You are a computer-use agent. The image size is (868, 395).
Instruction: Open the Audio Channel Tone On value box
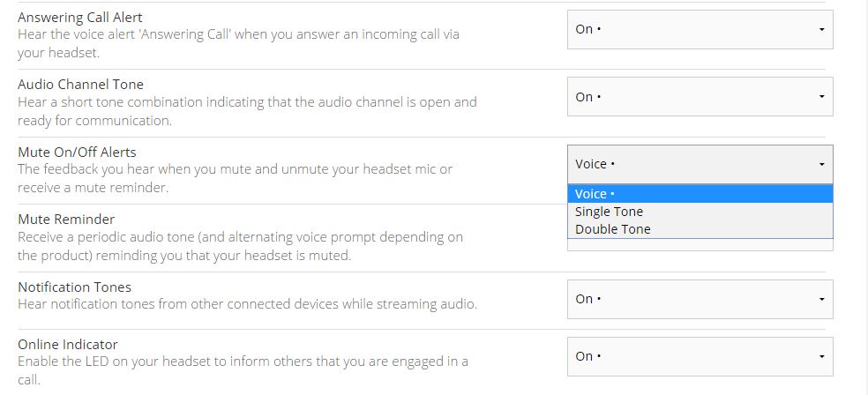click(x=700, y=97)
